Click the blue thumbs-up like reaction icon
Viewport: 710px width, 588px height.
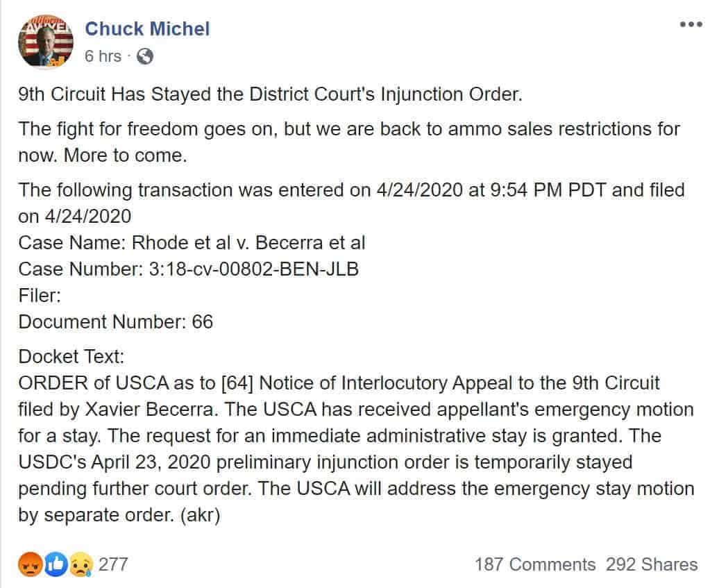[x=54, y=564]
